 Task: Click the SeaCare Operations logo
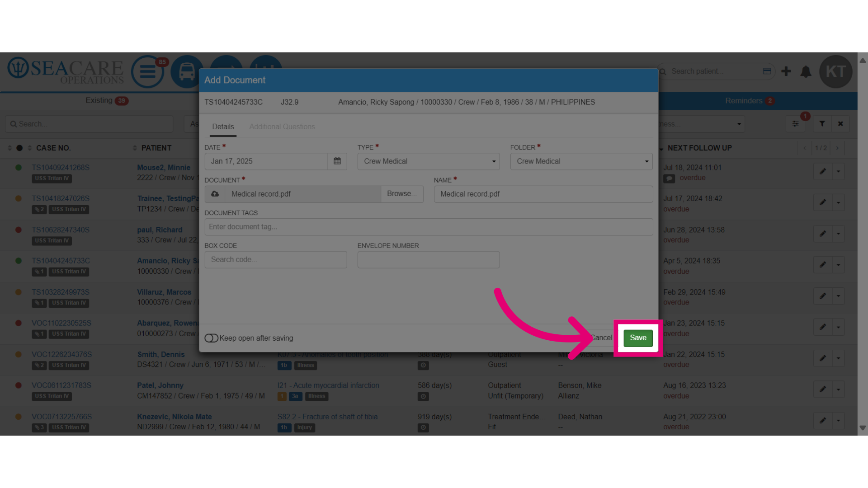point(66,71)
